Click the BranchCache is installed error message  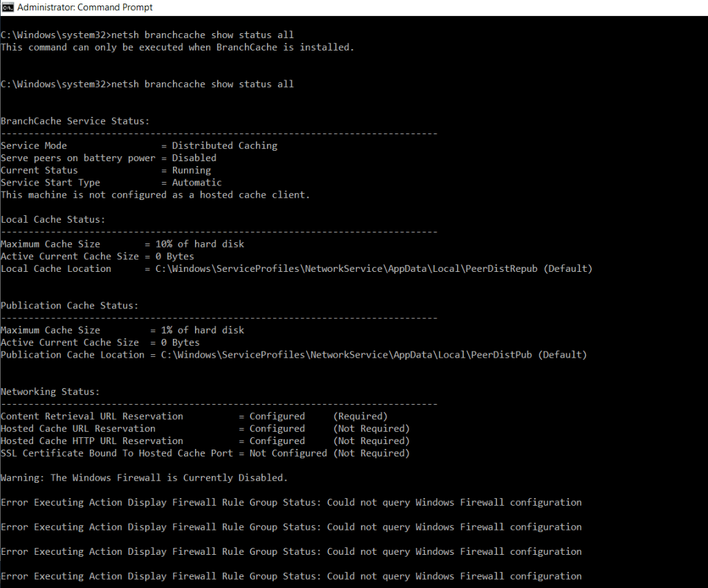click(176, 46)
